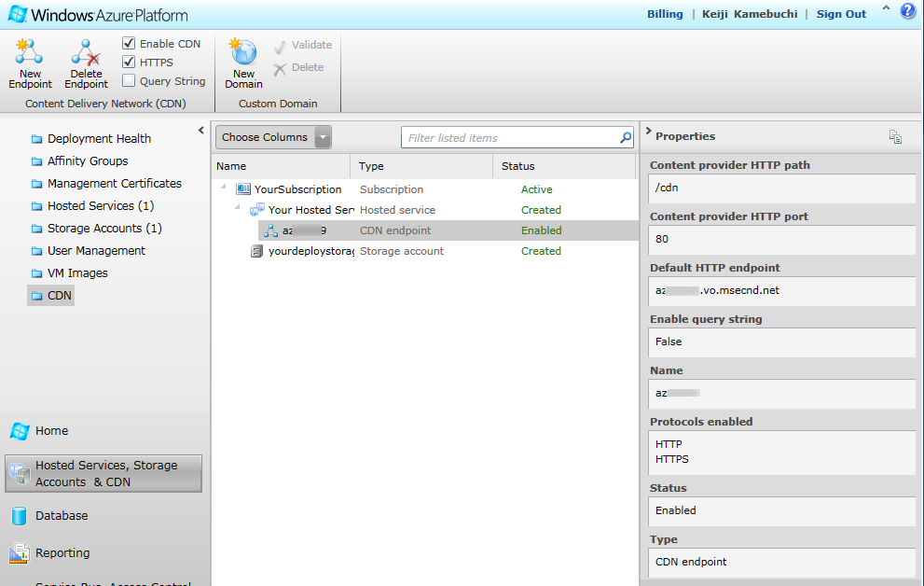Uncheck the Enable CDN checkbox
Image resolution: width=924 pixels, height=586 pixels.
129,44
